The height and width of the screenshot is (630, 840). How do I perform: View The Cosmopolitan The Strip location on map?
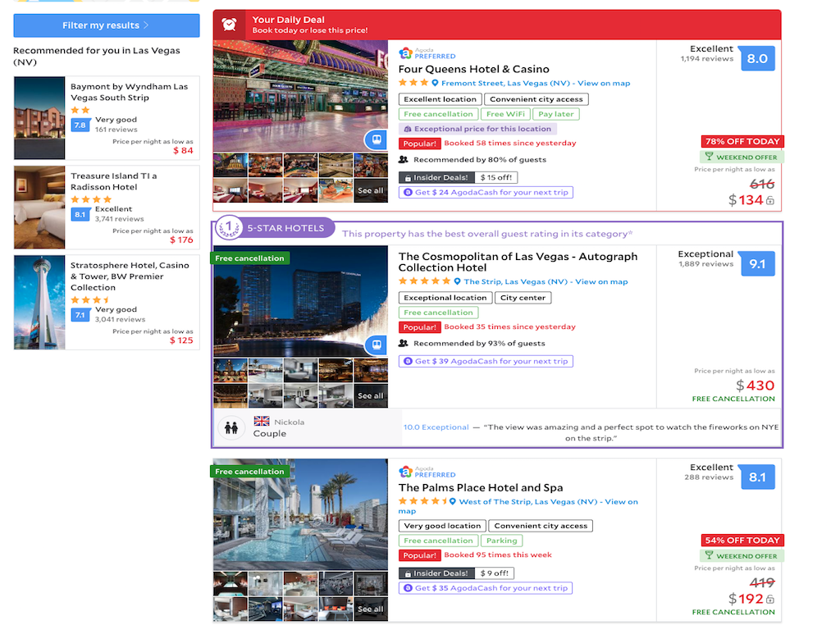tap(546, 281)
